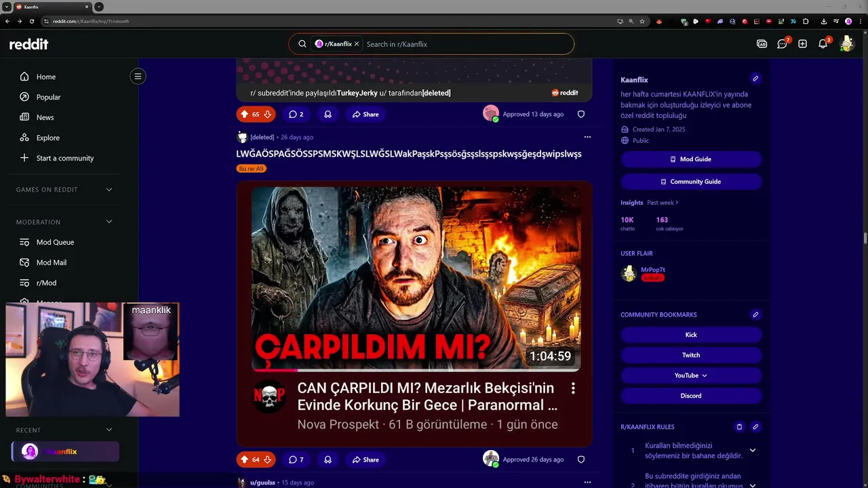Viewport: 868px width, 488px height.
Task: Collapse the left navigation sidebar
Action: [x=138, y=76]
